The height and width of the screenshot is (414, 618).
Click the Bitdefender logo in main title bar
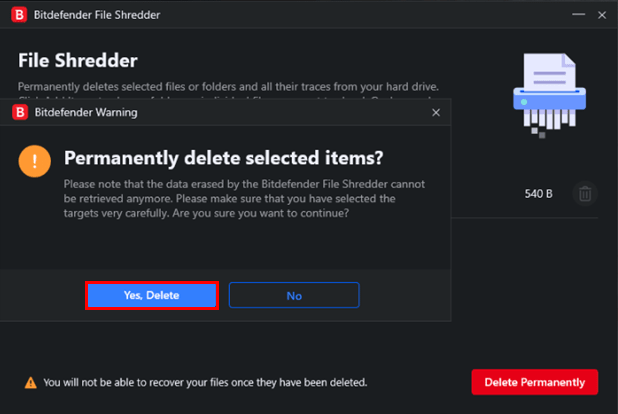click(x=19, y=15)
